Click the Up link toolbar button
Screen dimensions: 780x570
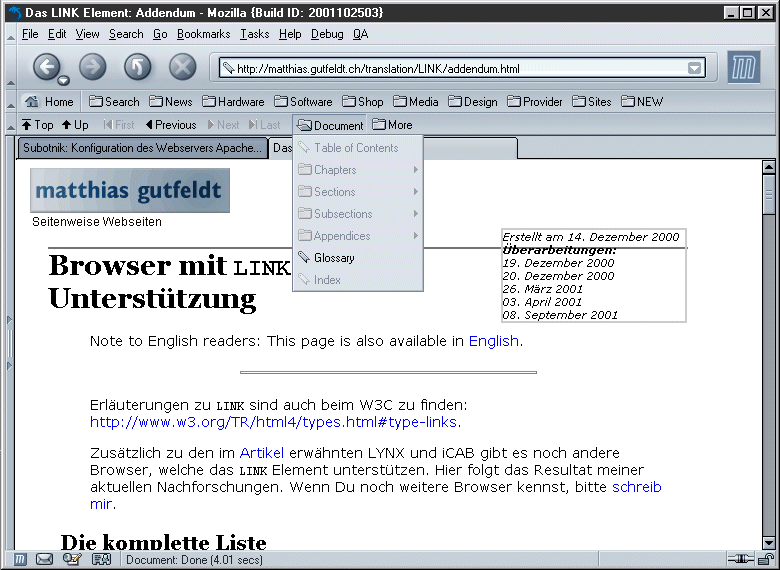75,125
